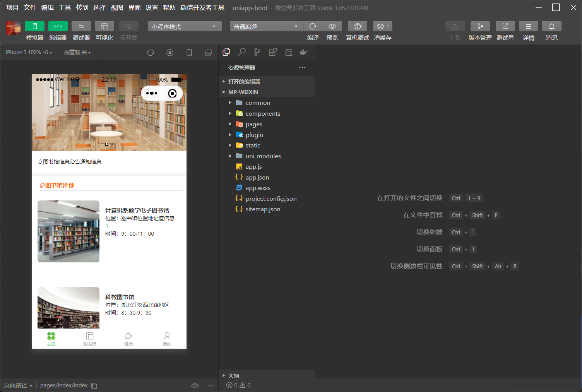Image resolution: width=582 pixels, height=392 pixels.
Task: Click the mini program capsule close circle
Action: [x=173, y=93]
